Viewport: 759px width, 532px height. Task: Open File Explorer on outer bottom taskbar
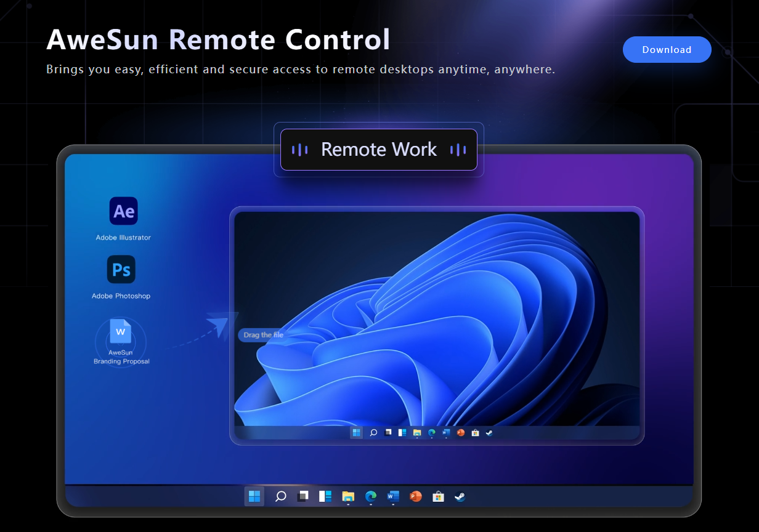348,496
